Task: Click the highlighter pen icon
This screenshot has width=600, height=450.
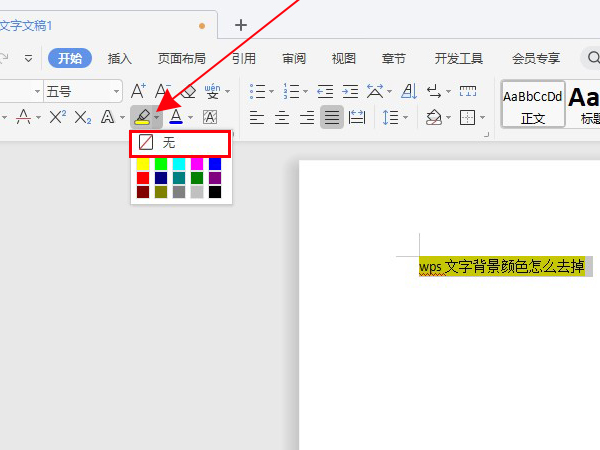Action: [x=142, y=117]
